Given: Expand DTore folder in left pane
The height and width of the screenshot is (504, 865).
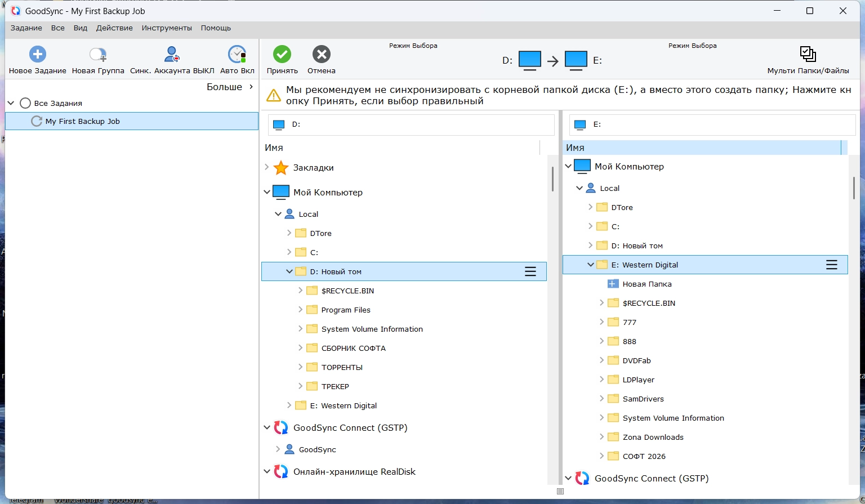Looking at the screenshot, I should pos(289,233).
